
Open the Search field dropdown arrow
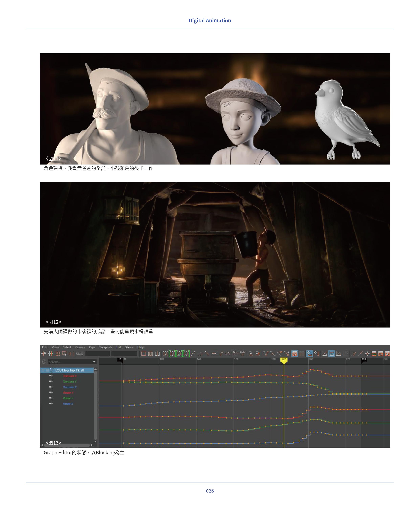coord(94,362)
